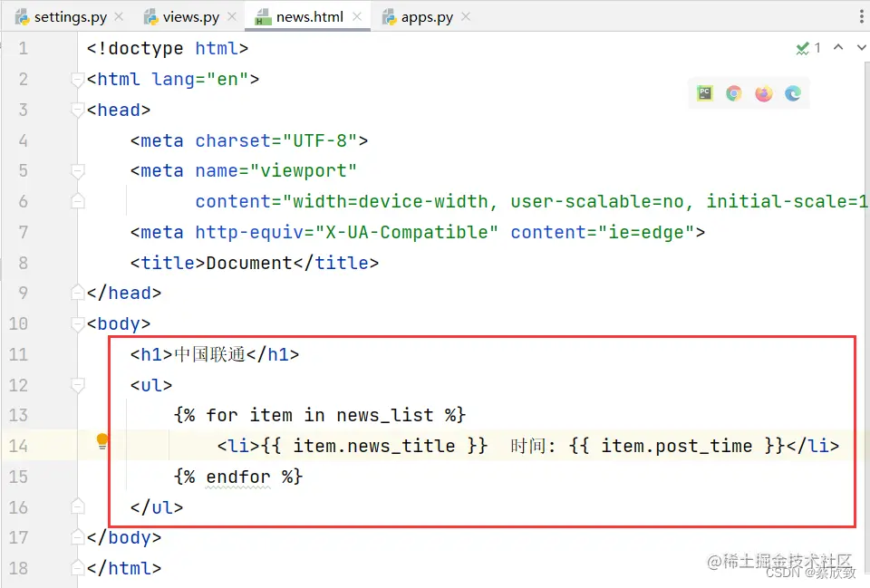Click item.post_time template variable
The height and width of the screenshot is (588, 870).
point(676,446)
